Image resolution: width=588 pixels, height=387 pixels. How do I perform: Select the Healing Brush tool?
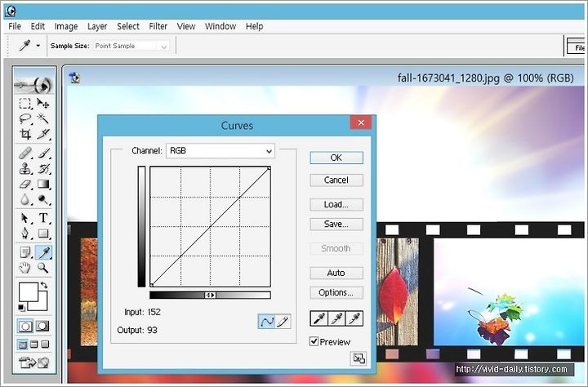coord(25,153)
